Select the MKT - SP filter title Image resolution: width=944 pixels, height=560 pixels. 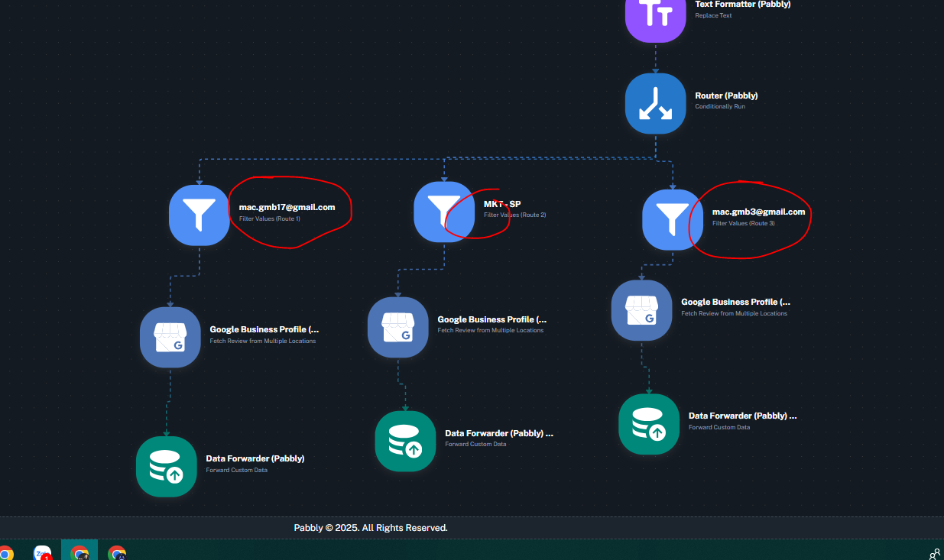point(502,204)
